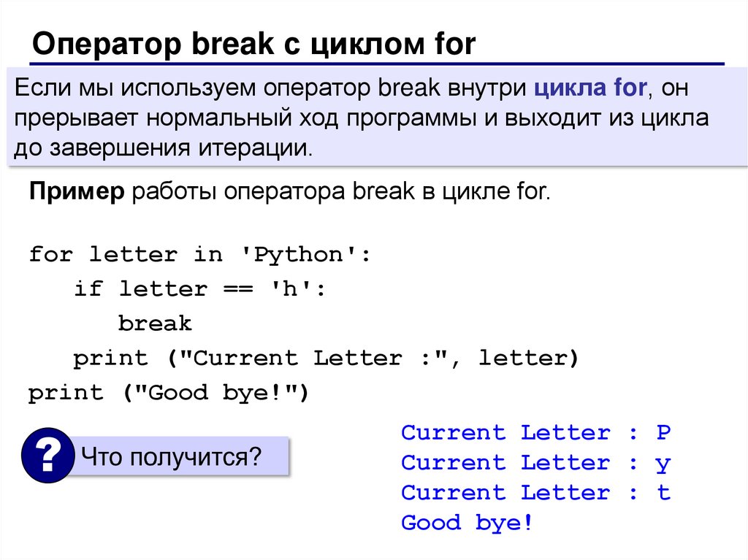Click the "if letter == 'h':" code line
Image resolution: width=748 pixels, height=560 pixels.
197,289
